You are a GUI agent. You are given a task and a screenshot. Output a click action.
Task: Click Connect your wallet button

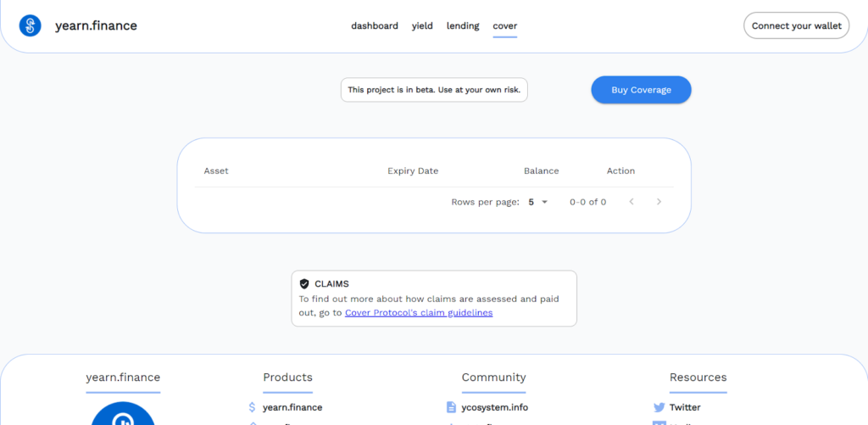[x=796, y=25]
